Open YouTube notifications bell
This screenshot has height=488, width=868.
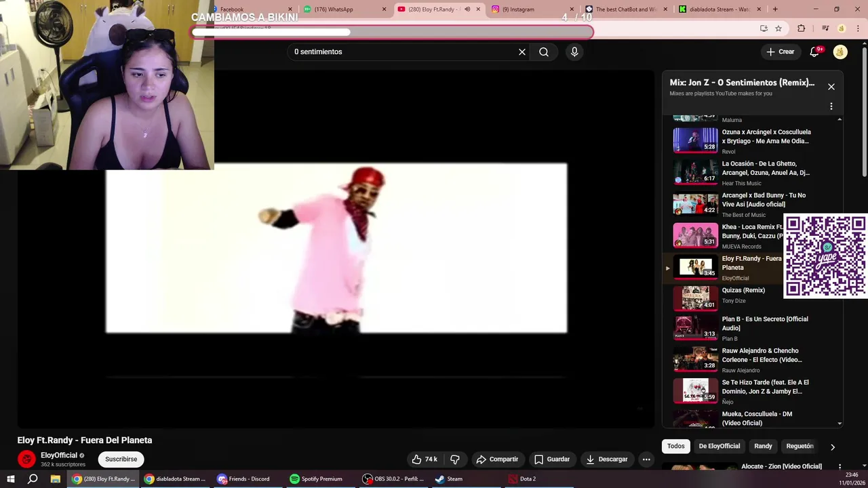coord(815,52)
